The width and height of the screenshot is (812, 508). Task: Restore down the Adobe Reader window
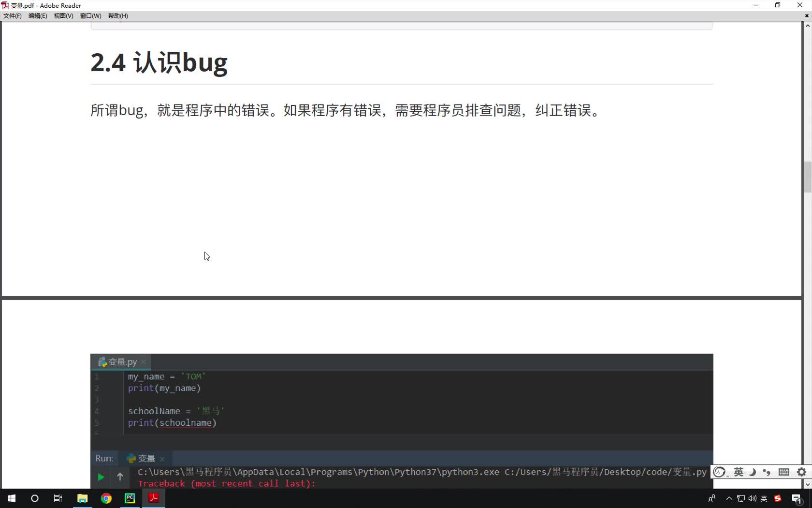pyautogui.click(x=778, y=5)
